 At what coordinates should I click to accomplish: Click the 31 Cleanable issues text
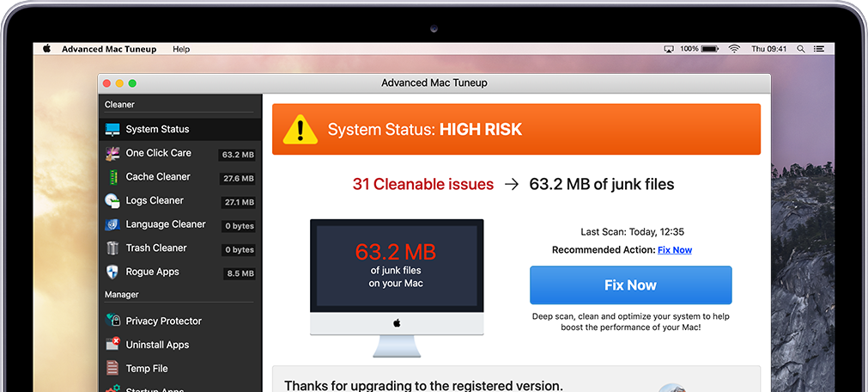[x=423, y=185]
